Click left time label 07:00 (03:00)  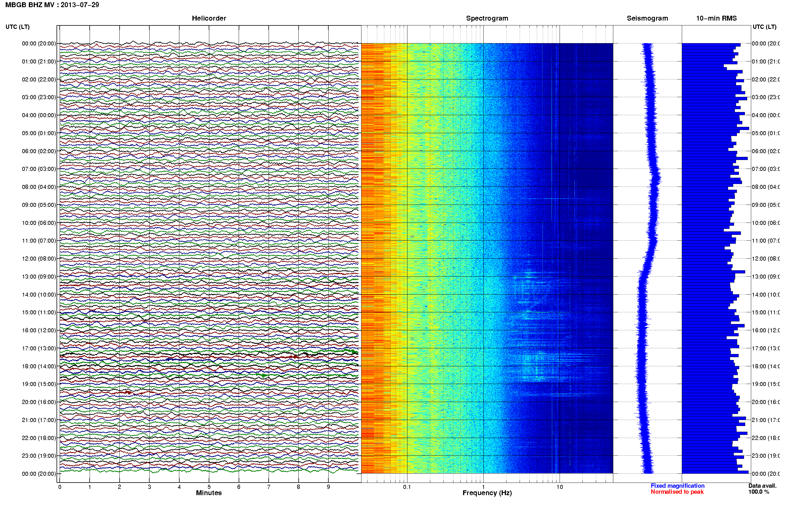[x=39, y=169]
